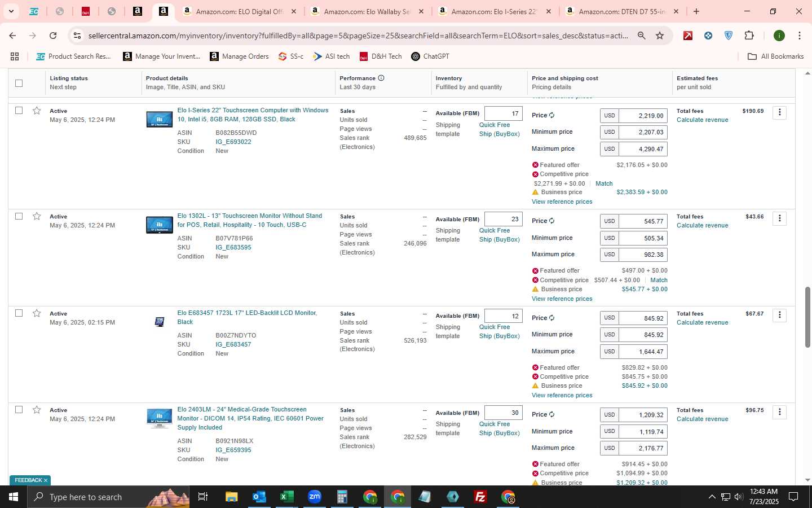Reload the Seller Central page
The width and height of the screenshot is (812, 508).
53,36
